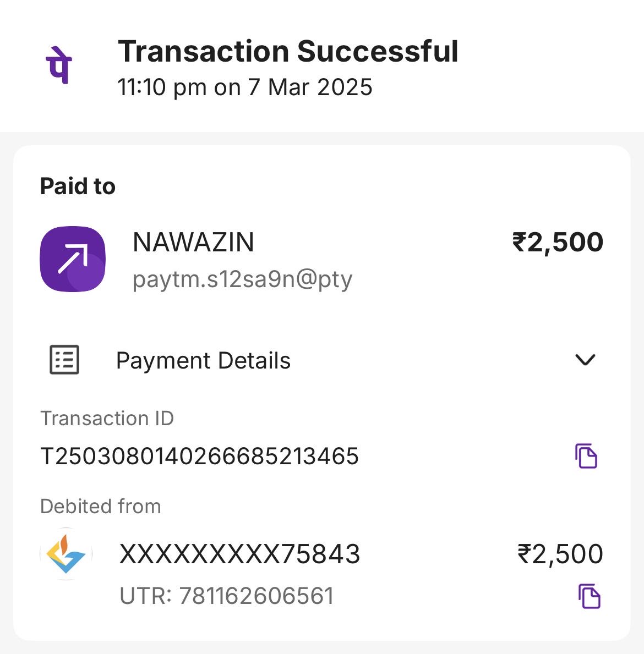Copy the Transaction ID

tap(586, 455)
